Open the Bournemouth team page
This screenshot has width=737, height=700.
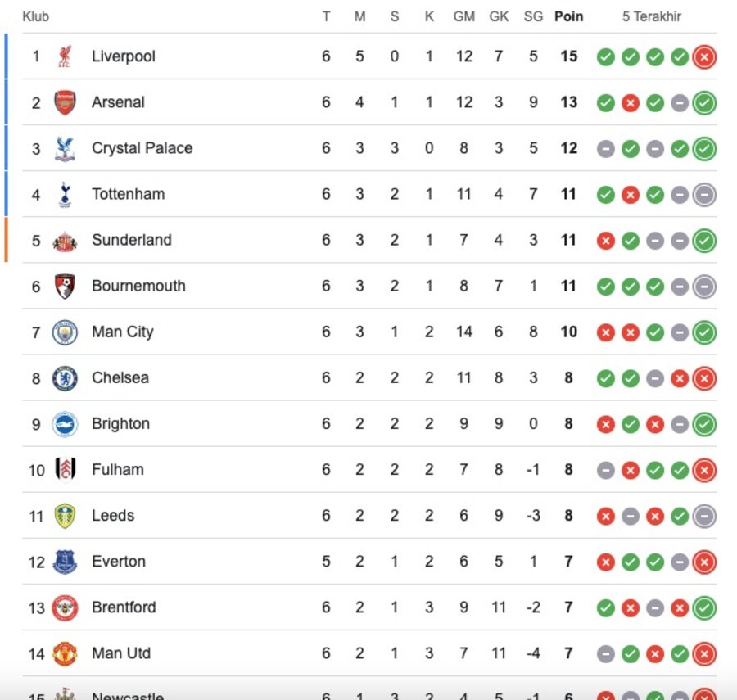tap(138, 287)
